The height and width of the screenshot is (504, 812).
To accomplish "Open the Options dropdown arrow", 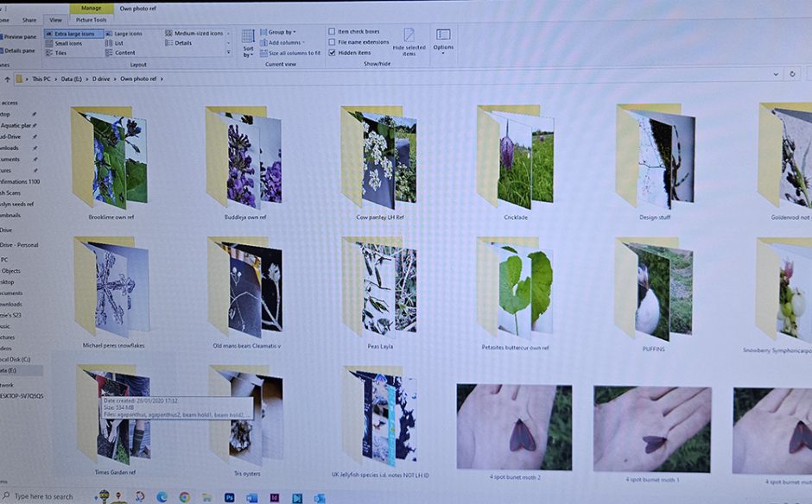I will point(444,54).
